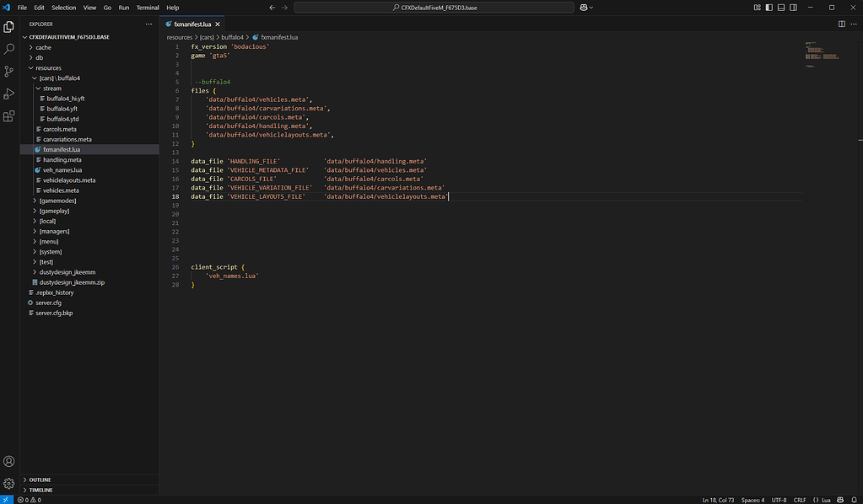This screenshot has height=504, width=863.
Task: Open the Run and Debug view
Action: click(8, 94)
